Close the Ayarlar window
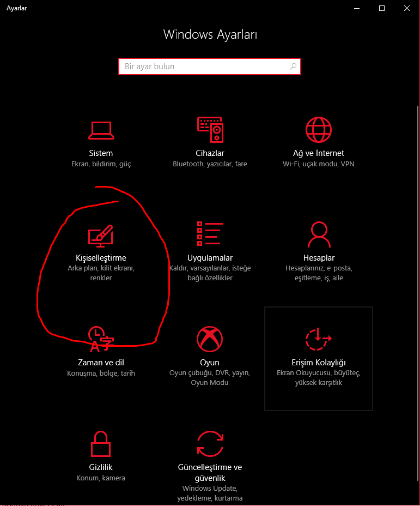Viewport: 420px width, 506px height. pos(407,8)
